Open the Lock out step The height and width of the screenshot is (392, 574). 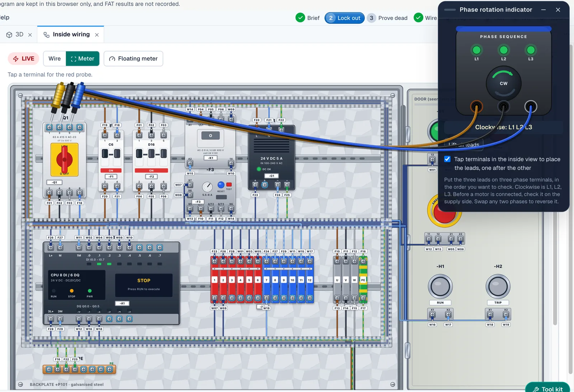click(345, 18)
